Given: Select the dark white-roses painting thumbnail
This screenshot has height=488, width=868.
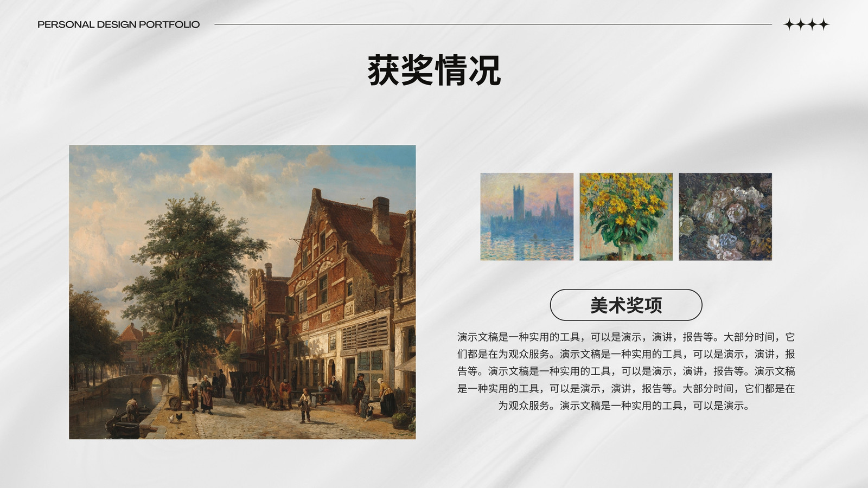Looking at the screenshot, I should (x=725, y=217).
